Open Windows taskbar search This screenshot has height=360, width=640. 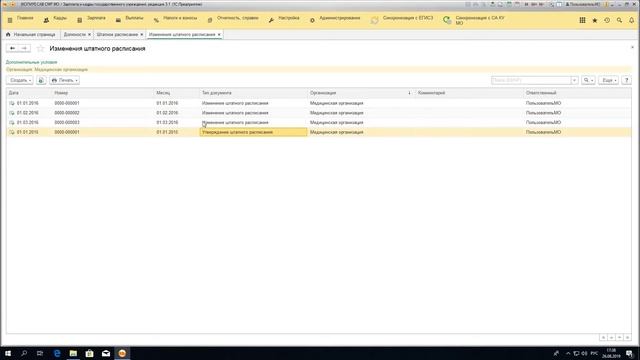tap(24, 353)
